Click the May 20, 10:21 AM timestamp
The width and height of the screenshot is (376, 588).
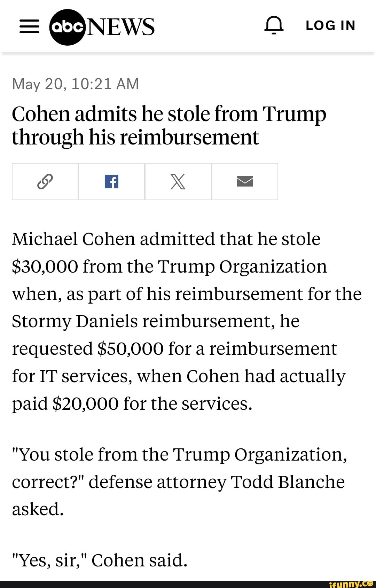pos(76,84)
